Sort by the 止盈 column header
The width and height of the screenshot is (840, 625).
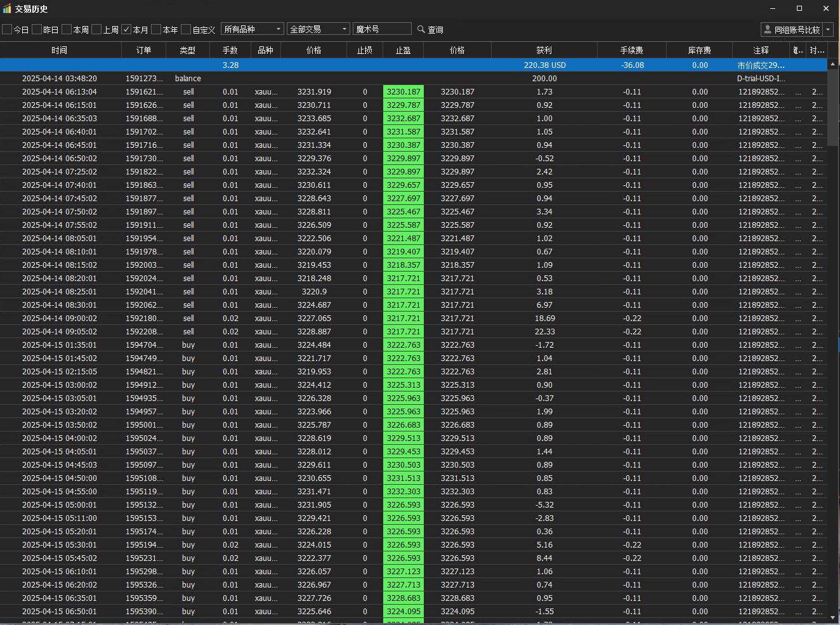[x=404, y=50]
